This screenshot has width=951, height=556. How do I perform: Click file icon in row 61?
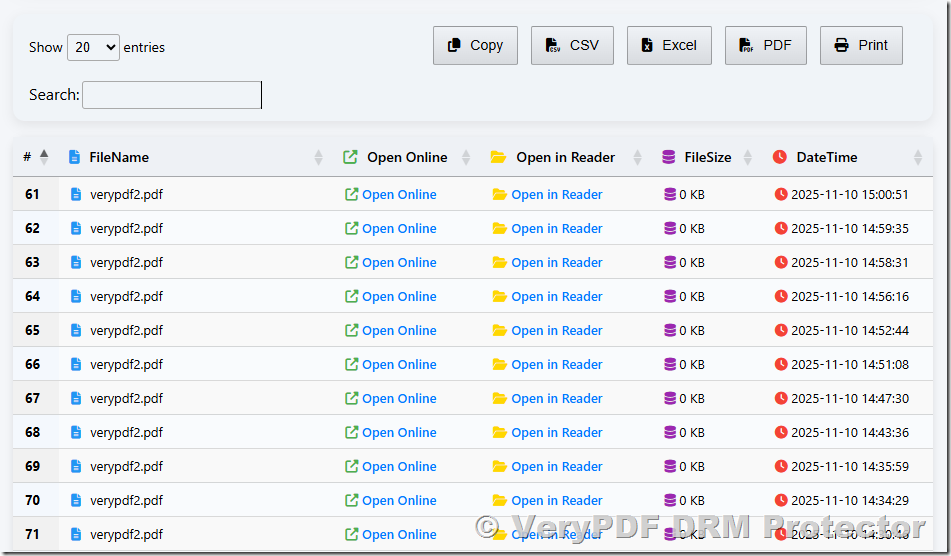76,194
